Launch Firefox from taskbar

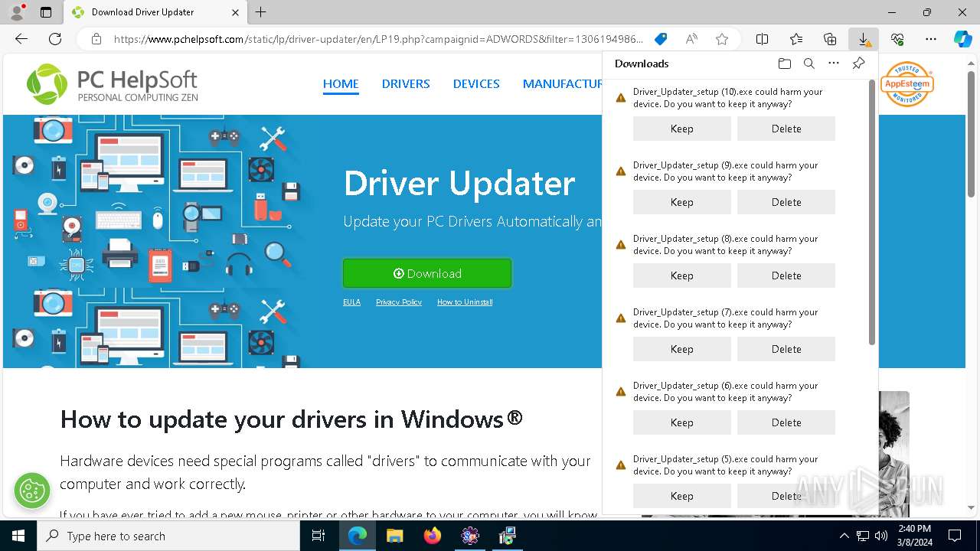point(433,536)
